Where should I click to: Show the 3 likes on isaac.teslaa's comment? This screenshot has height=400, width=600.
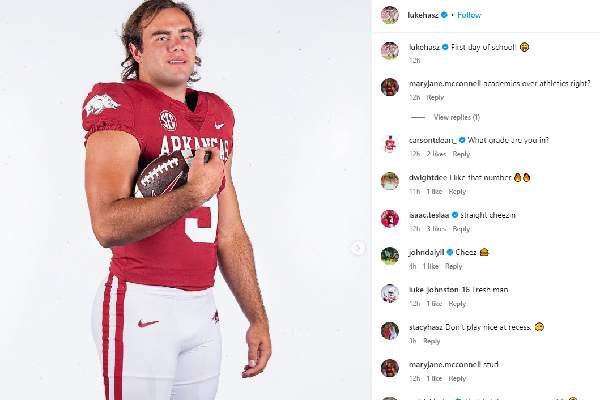(435, 229)
